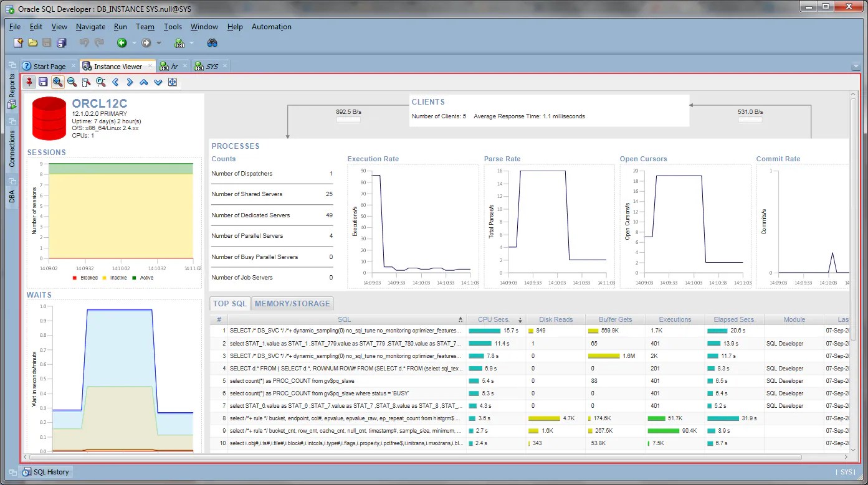Click the sort arrow in SQL column header
This screenshot has width=868, height=485.
(x=460, y=319)
